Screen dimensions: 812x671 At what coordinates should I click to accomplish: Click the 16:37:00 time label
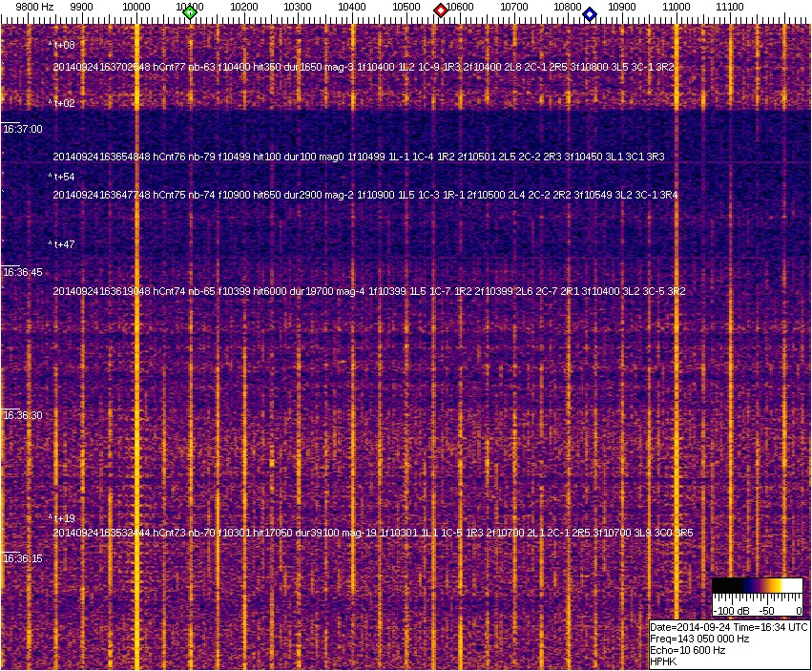pyautogui.click(x=22, y=129)
